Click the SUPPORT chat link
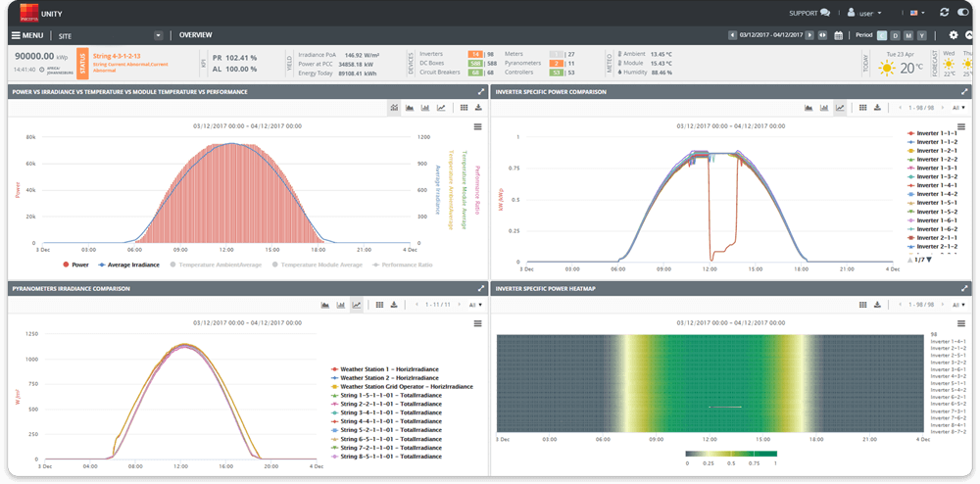 [x=809, y=13]
